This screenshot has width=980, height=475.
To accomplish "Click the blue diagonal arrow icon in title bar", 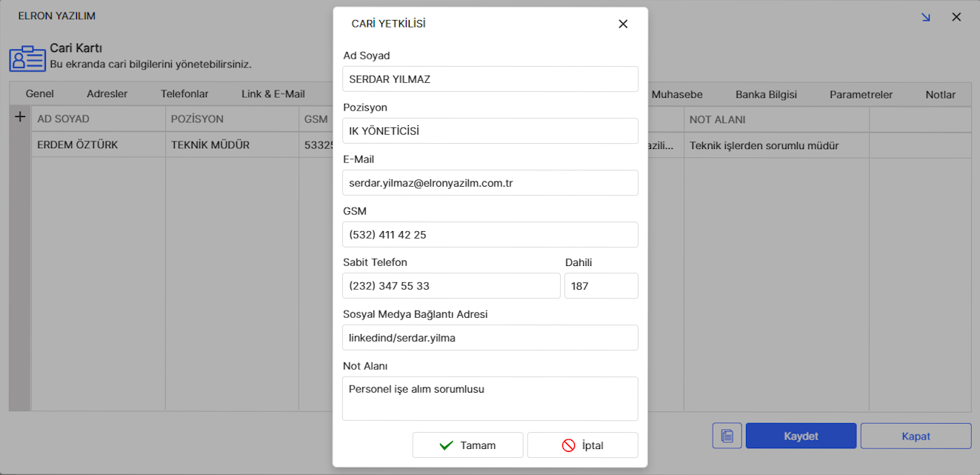I will pos(925,17).
